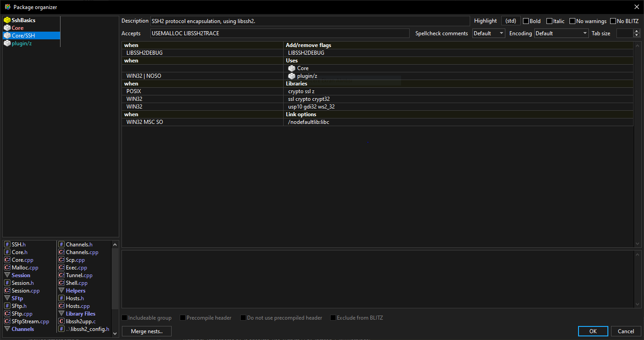This screenshot has width=644, height=340.
Task: Click the Merge nests button
Action: click(x=147, y=331)
